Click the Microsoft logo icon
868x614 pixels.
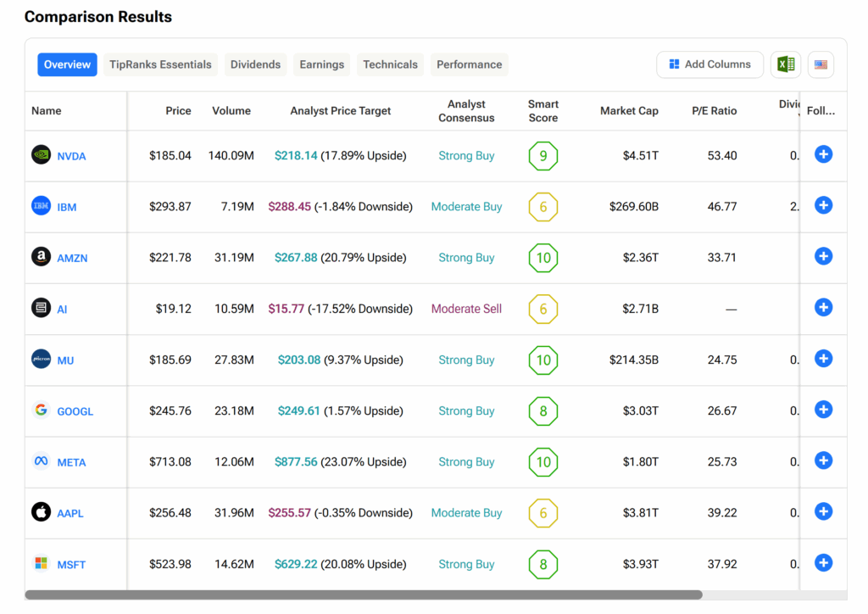coord(41,564)
